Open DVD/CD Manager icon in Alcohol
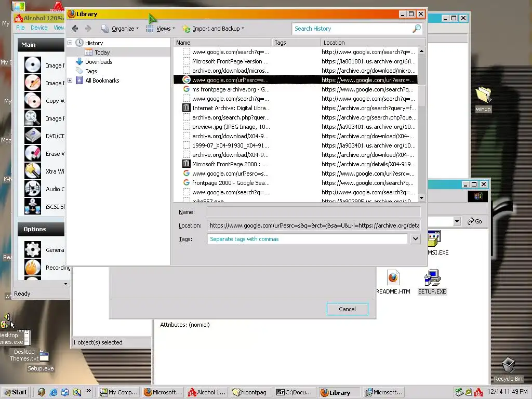Viewport: 532px width, 399px height. pos(33,136)
